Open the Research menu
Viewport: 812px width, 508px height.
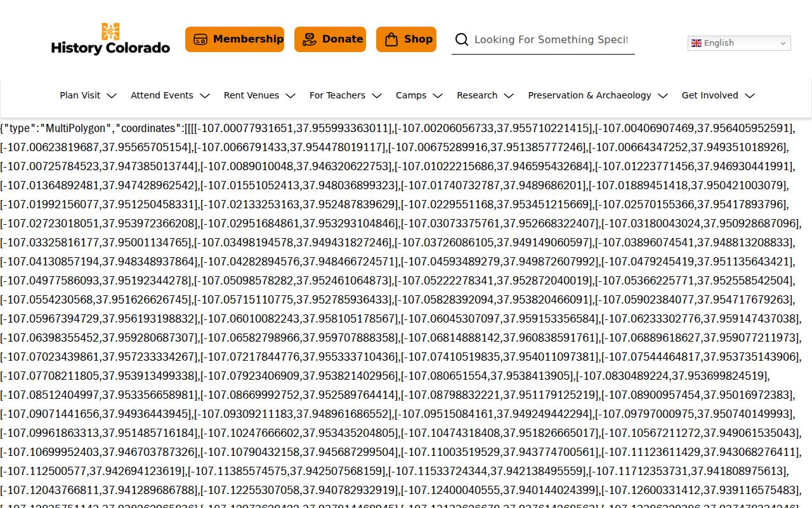485,95
